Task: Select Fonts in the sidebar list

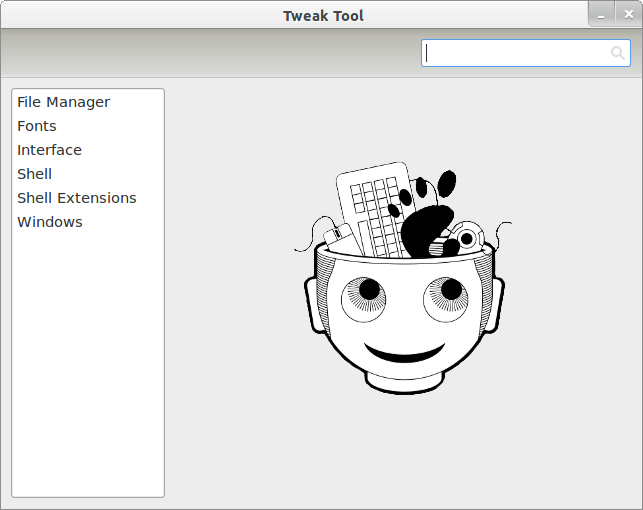Action: [x=88, y=126]
